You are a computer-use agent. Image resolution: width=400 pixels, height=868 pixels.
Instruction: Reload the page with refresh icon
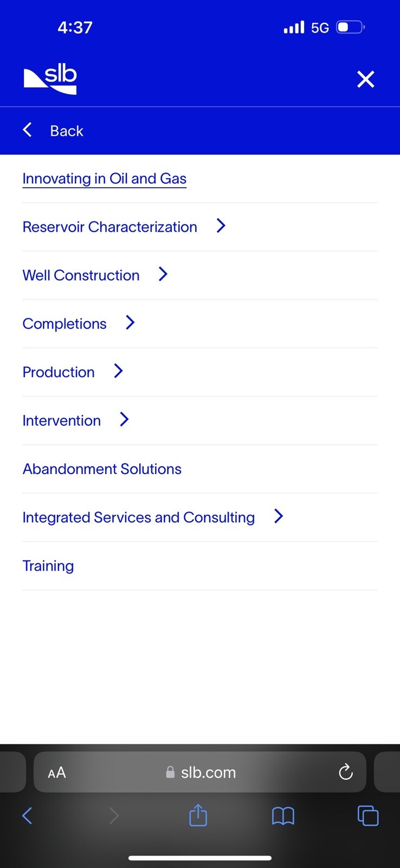346,772
